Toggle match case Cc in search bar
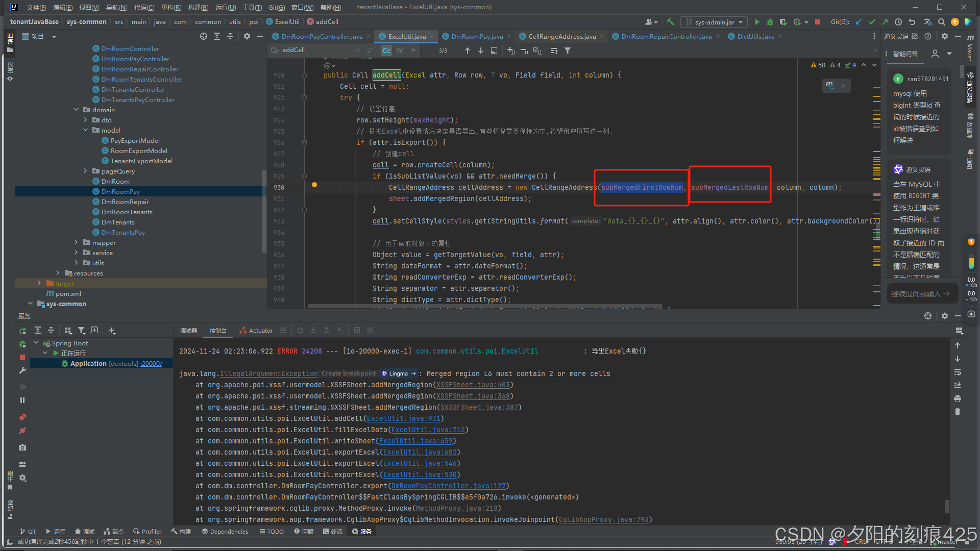The height and width of the screenshot is (551, 980). [386, 51]
